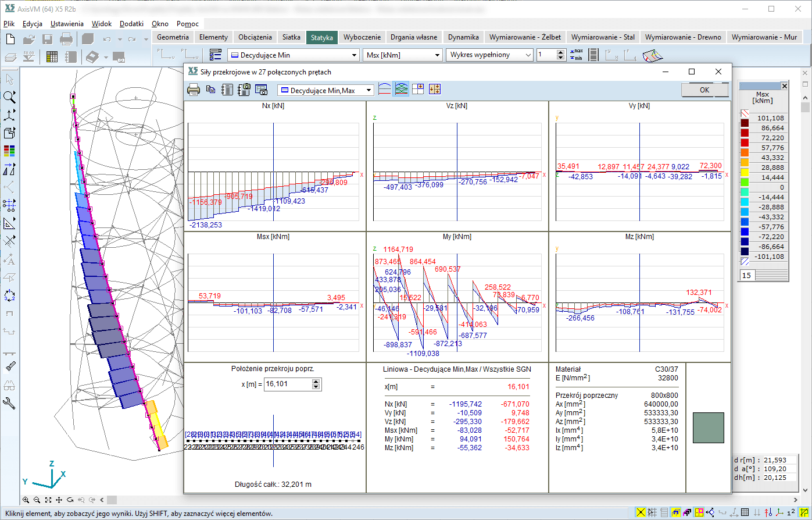Screen dimensions: 812x520
Task: Click the animation filmstrip icon
Action: point(593,55)
